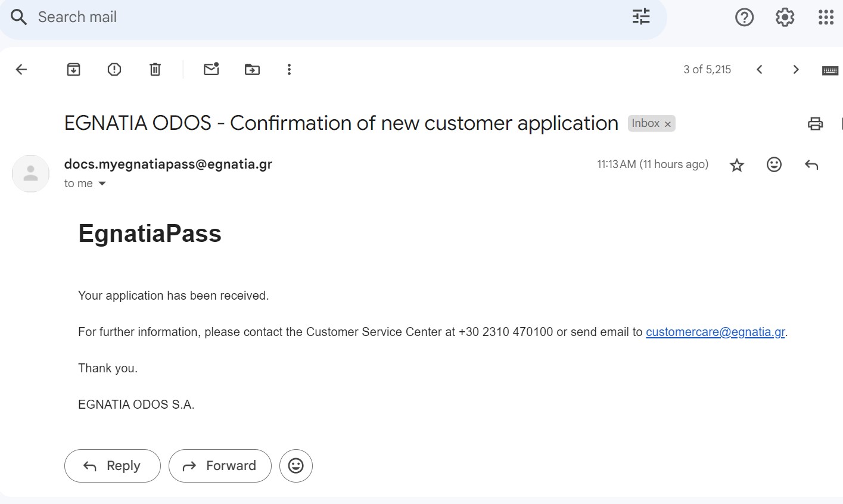The width and height of the screenshot is (843, 504).
Task: Remove the Inbox label
Action: point(668,124)
